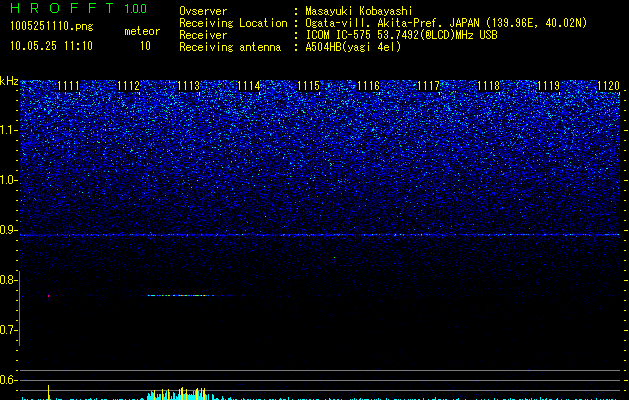Select observer name Masayuki Kobayashi

pyautogui.click(x=359, y=11)
